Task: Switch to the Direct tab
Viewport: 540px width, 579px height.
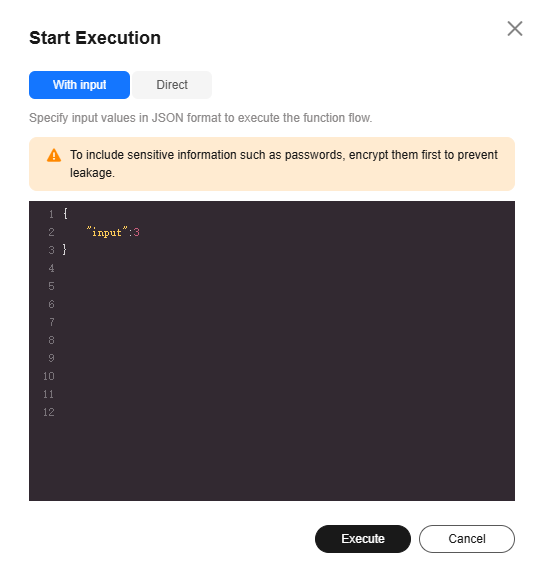Action: [x=172, y=85]
